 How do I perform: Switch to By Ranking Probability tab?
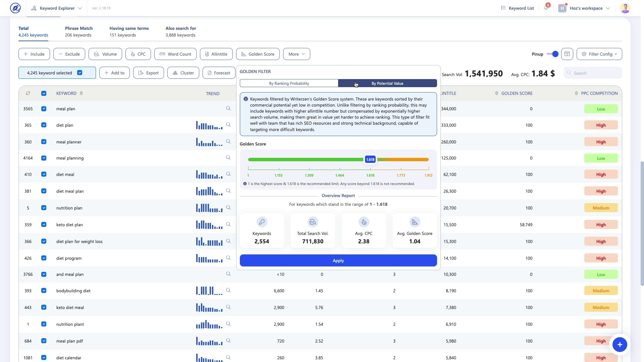pyautogui.click(x=289, y=83)
